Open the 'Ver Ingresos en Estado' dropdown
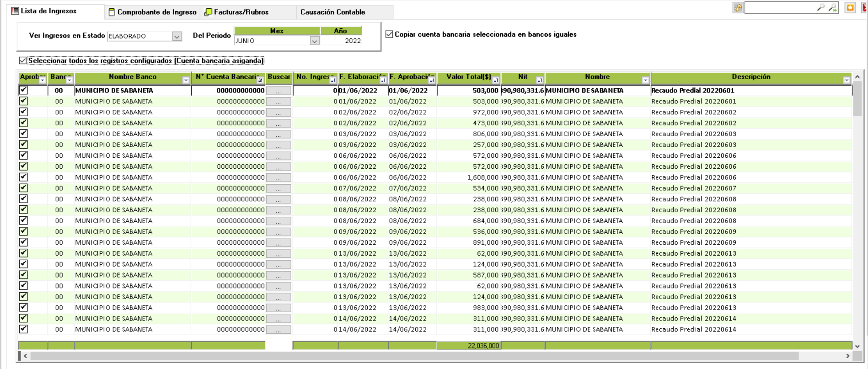 coord(177,36)
